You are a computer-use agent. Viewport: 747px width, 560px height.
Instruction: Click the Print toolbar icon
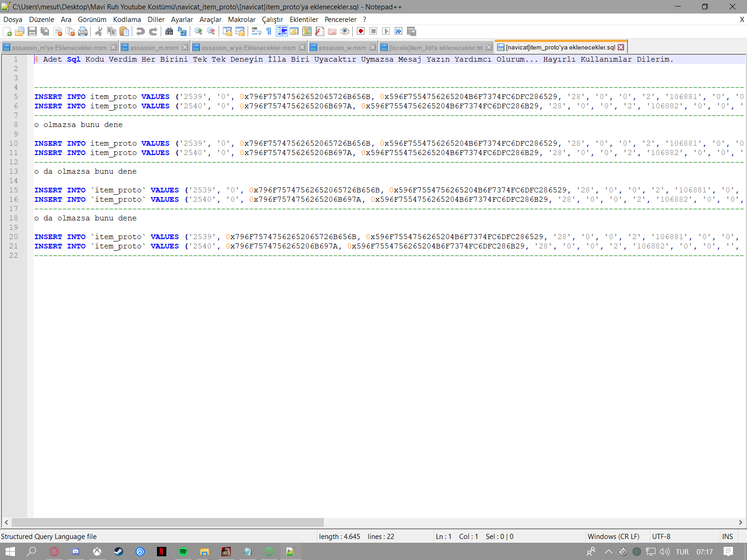[x=83, y=31]
